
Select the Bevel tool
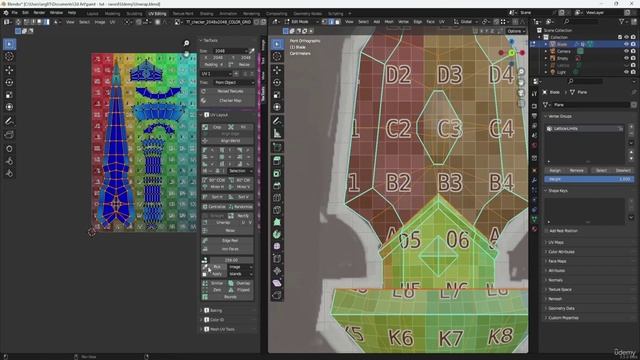[x=277, y=186]
